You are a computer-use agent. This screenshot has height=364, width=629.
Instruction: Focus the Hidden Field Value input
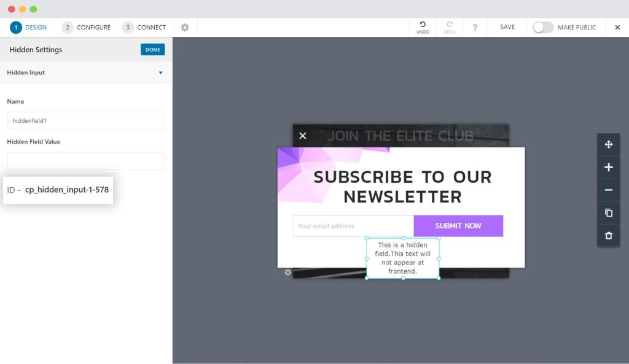pyautogui.click(x=86, y=161)
